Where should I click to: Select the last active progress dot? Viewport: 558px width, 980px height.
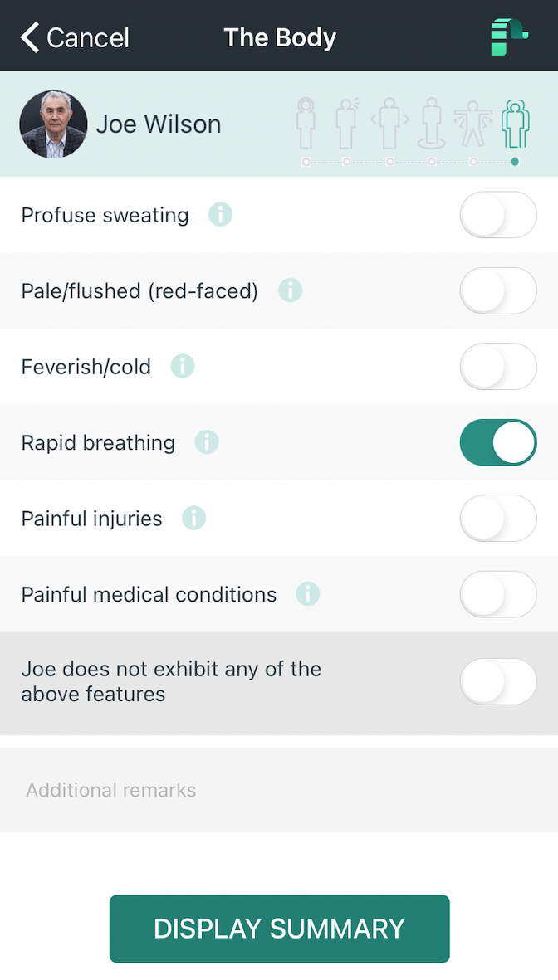click(515, 162)
